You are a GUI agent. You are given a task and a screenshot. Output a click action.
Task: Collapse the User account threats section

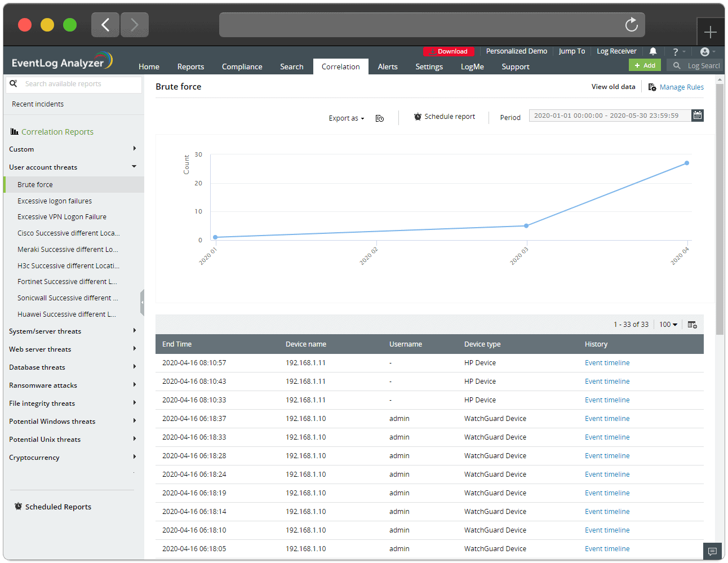(134, 166)
